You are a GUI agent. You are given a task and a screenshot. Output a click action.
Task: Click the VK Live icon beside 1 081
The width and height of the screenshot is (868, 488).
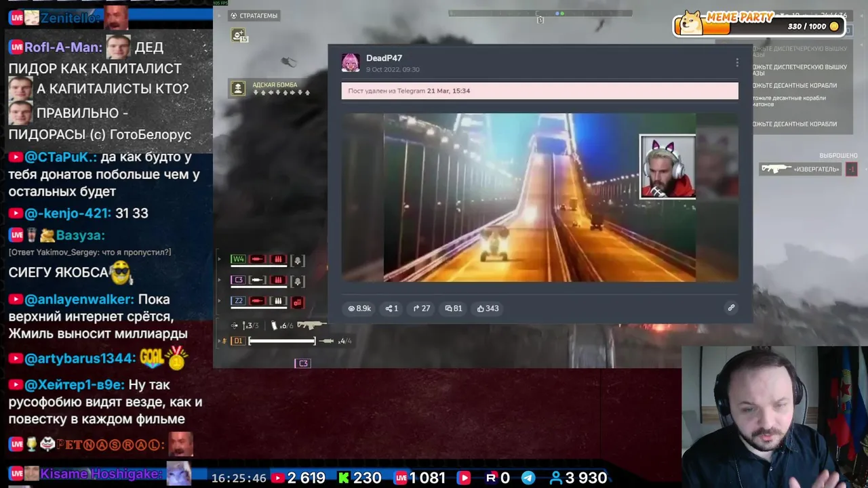click(401, 478)
